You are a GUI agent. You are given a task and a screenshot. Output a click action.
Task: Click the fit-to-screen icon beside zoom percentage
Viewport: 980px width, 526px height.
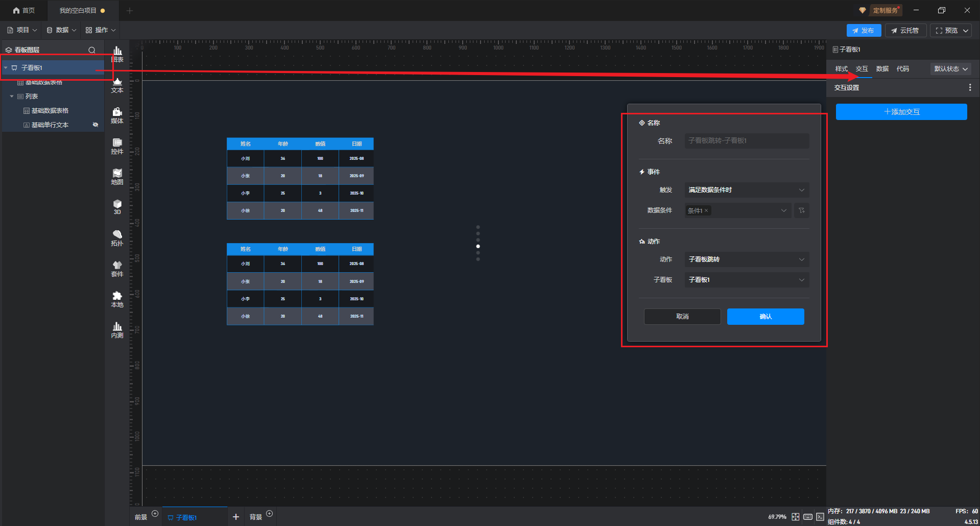(x=795, y=517)
